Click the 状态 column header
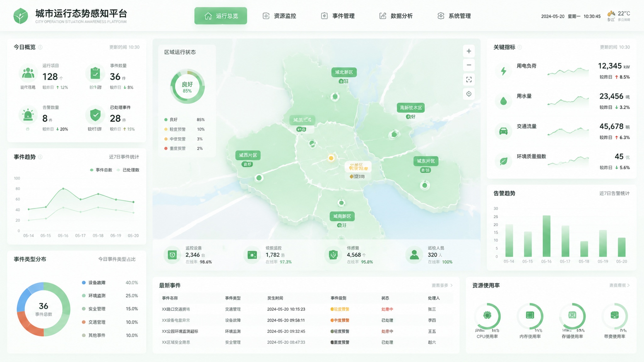The width and height of the screenshot is (644, 362). (x=385, y=298)
